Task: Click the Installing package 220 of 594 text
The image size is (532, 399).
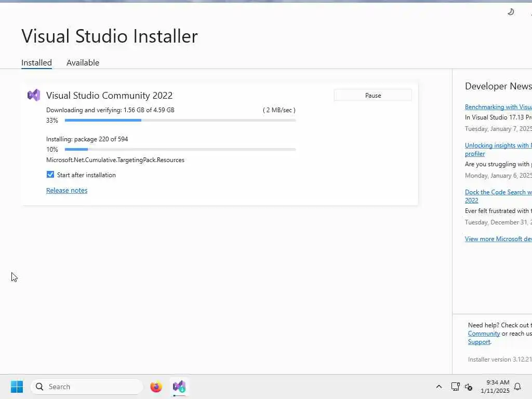Action: 87,139
